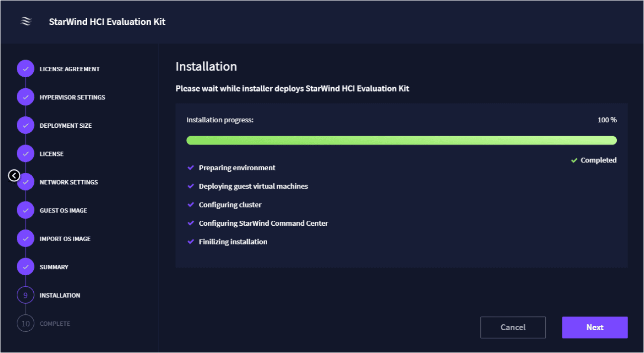This screenshot has width=644, height=353.
Task: Click the License Agreement step checkmark circle
Action: pos(25,69)
